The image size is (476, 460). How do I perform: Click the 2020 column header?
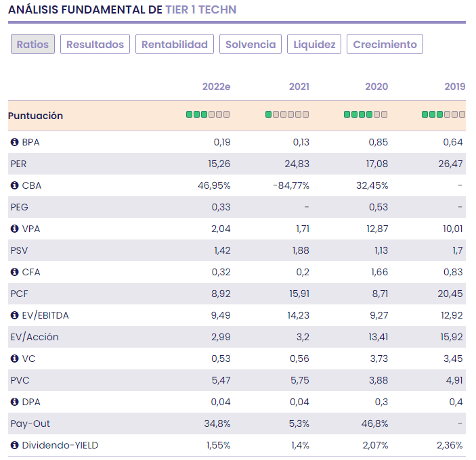point(376,87)
